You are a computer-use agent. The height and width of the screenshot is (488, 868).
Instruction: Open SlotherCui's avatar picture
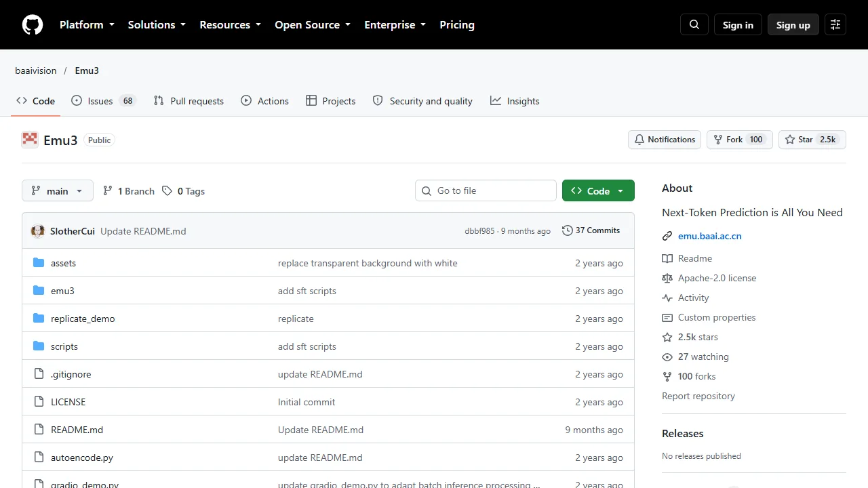[x=38, y=231]
